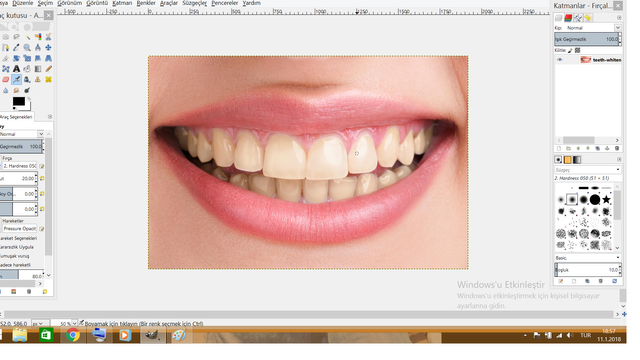Switch to the Undo History tab

[x=588, y=18]
